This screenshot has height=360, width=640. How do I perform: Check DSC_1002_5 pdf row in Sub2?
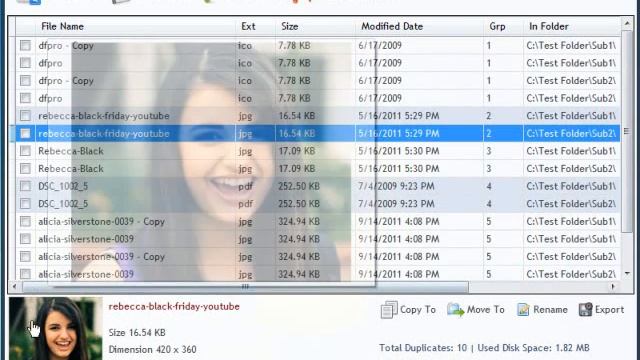tap(25, 204)
